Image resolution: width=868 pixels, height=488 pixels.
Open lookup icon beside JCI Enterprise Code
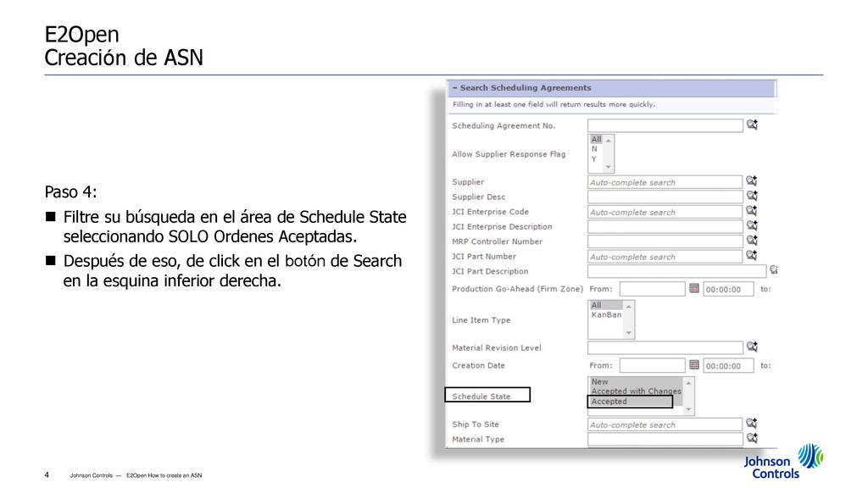[751, 210]
